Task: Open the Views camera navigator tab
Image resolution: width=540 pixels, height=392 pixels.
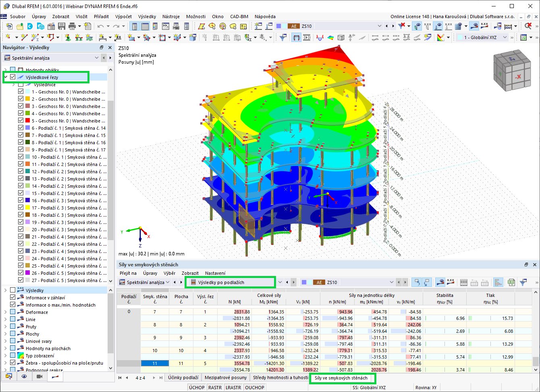Action: coord(39,376)
